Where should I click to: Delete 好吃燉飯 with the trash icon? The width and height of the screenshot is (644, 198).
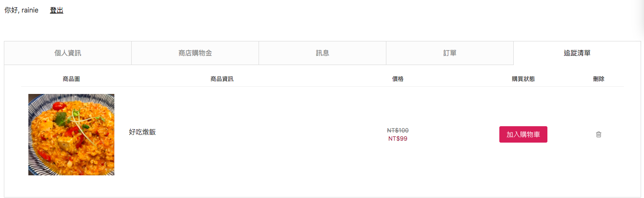pos(598,134)
